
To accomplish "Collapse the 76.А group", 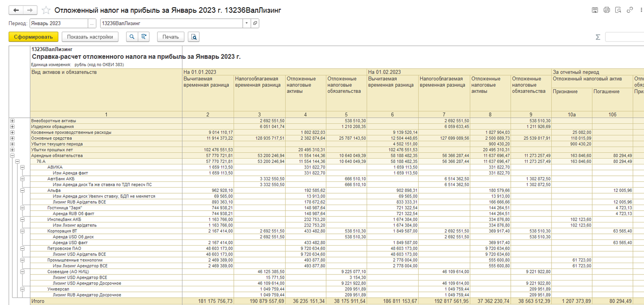I will [x=17, y=161].
